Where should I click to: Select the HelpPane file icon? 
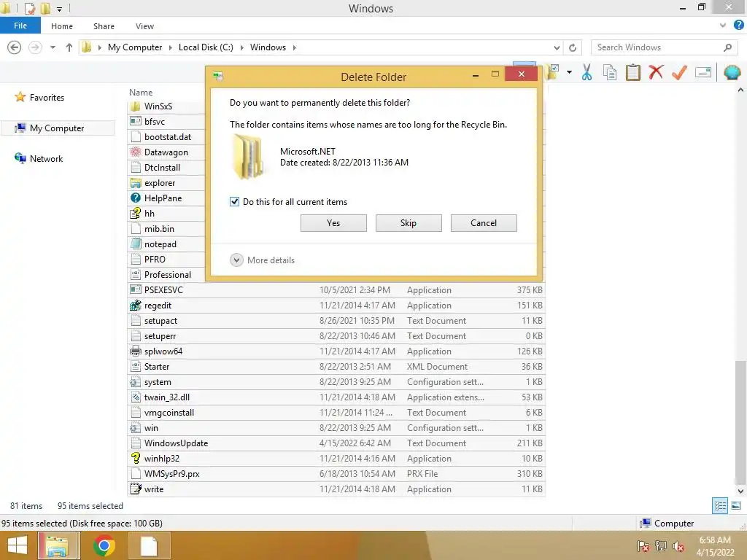136,198
